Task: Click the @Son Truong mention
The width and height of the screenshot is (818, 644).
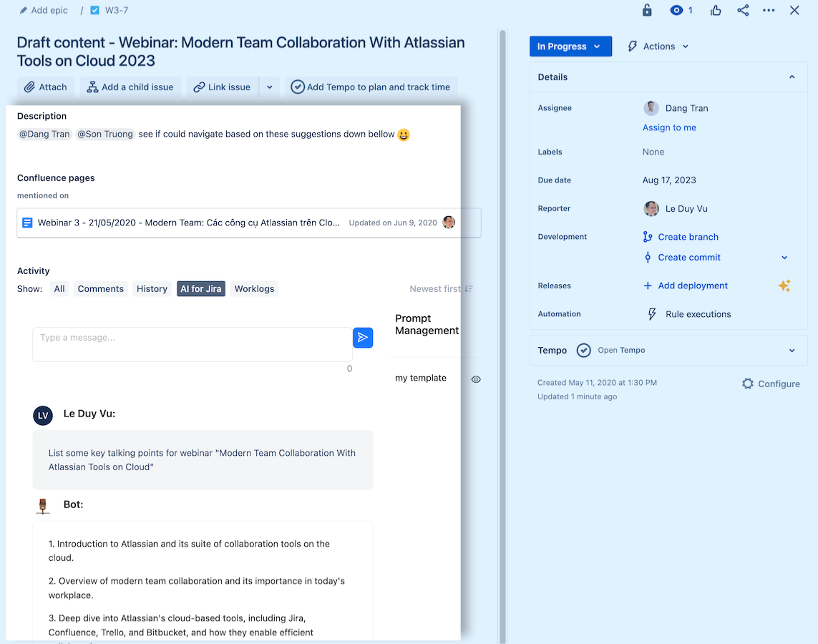Action: pos(105,134)
